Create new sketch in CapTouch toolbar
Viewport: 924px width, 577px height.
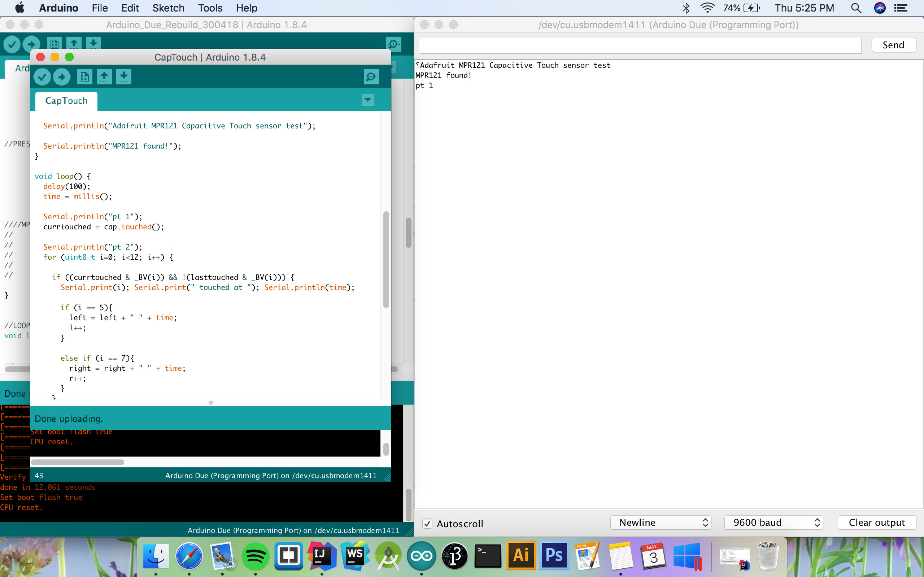pyautogui.click(x=84, y=77)
